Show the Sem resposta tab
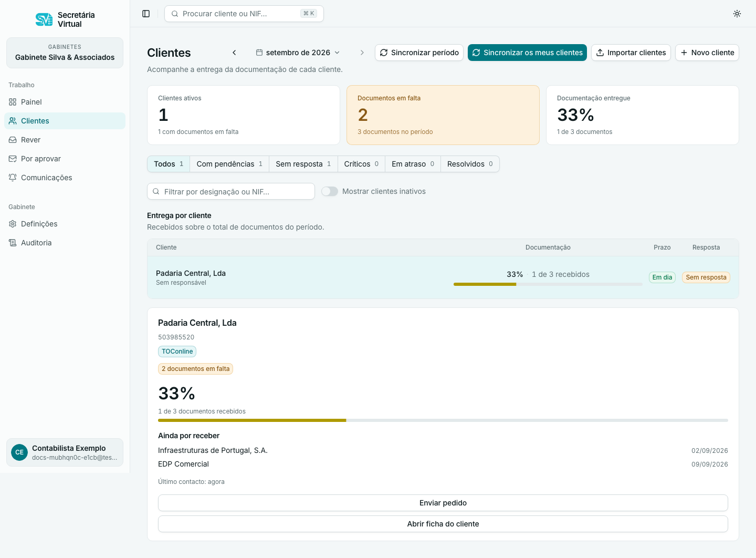756x558 pixels. click(x=303, y=164)
